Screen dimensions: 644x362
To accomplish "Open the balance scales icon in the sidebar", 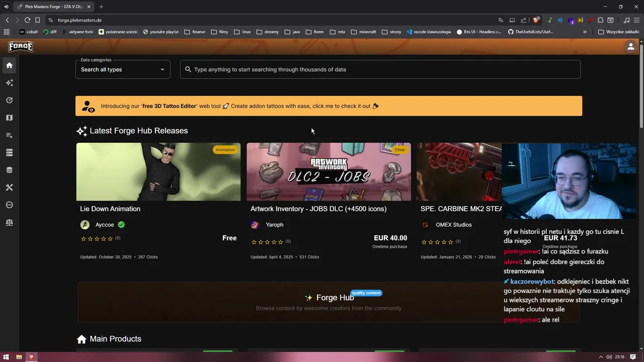I will [x=9, y=222].
